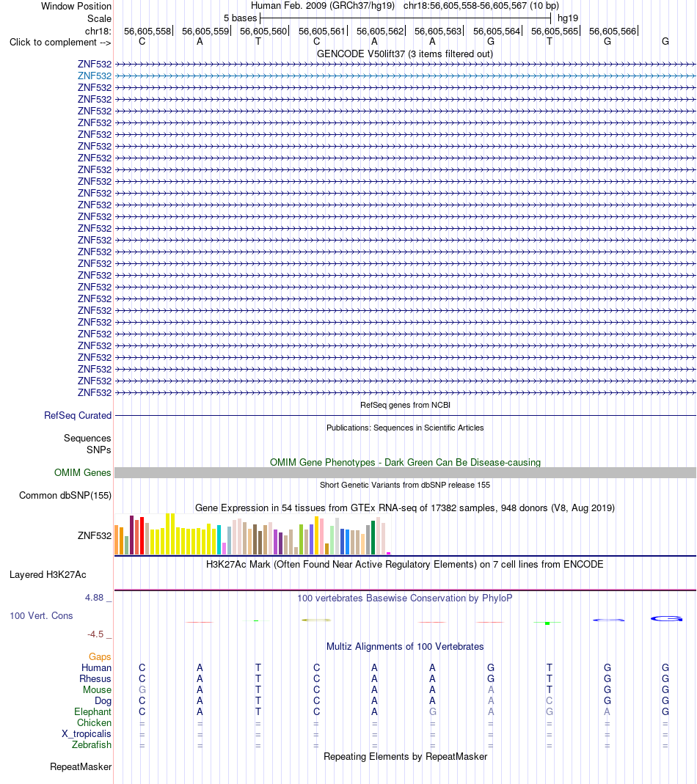The image size is (697, 784).
Task: Open the GENCODE V50lift37 track title
Action: point(405,54)
